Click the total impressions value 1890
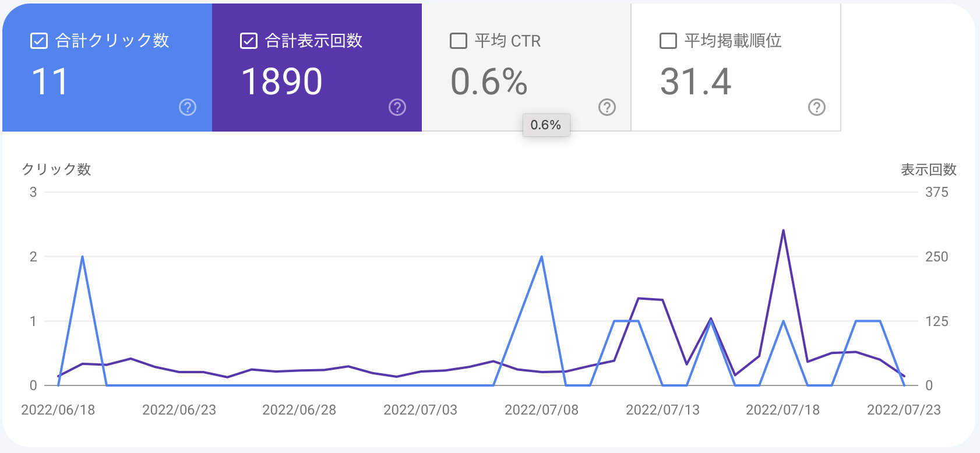 coord(282,81)
